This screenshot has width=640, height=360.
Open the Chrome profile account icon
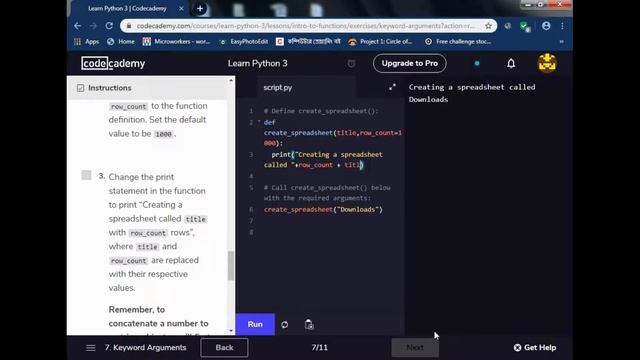point(546,26)
